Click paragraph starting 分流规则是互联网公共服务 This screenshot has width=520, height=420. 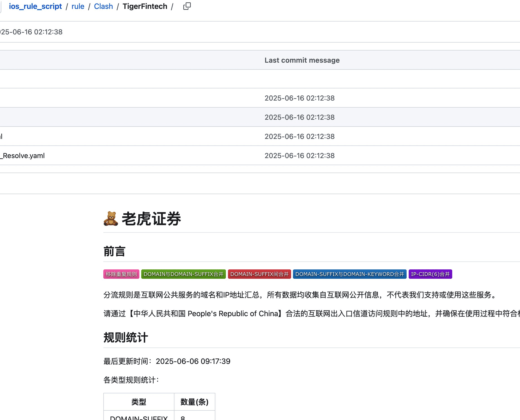[x=300, y=295]
